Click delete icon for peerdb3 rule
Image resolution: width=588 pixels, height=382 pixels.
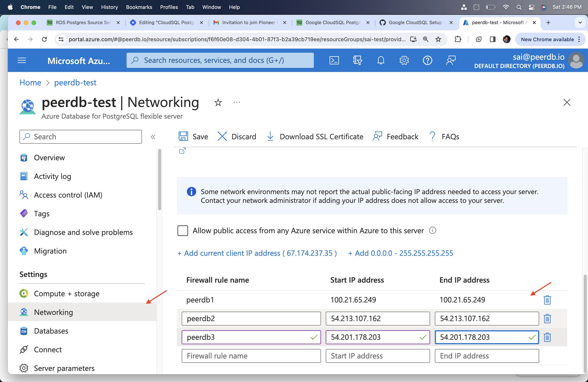547,337
